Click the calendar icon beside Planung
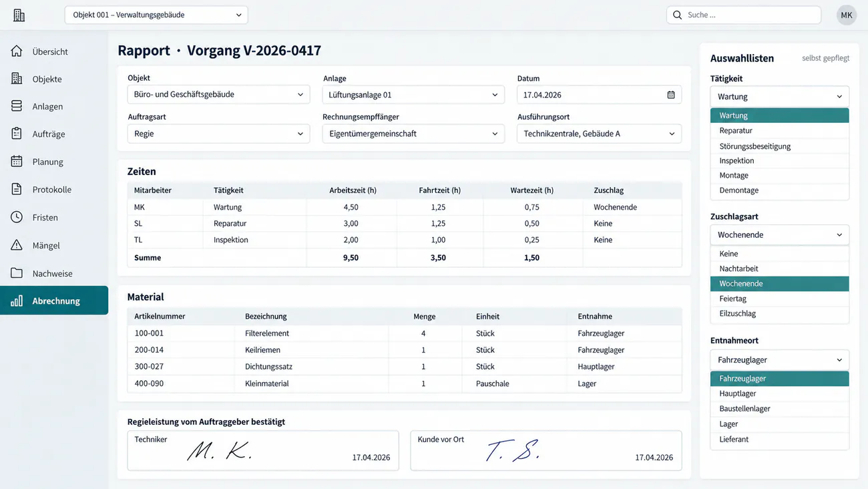Viewport: 868px width, 489px height. (x=17, y=162)
